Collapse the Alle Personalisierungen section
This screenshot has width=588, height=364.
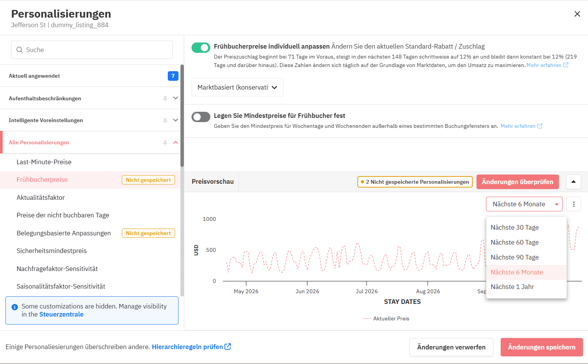pos(175,142)
